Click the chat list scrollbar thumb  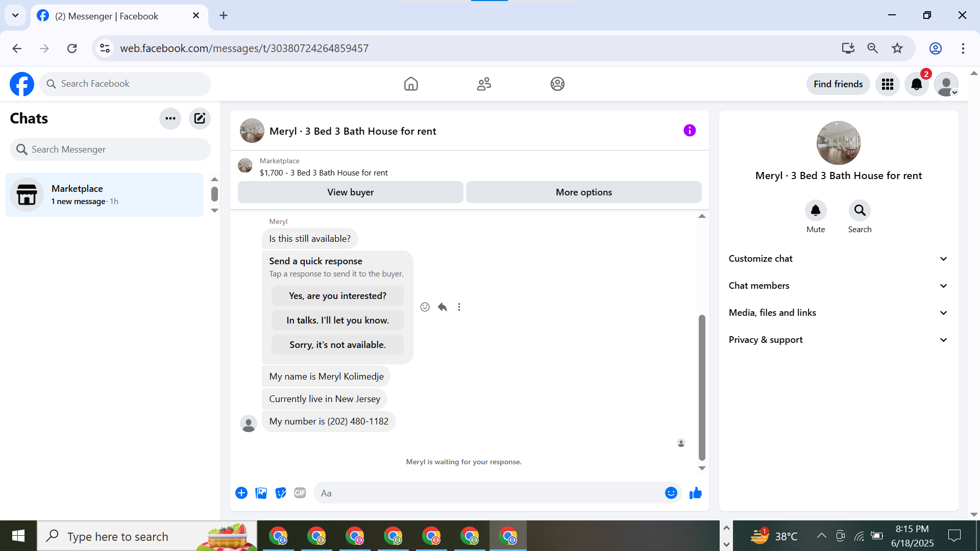point(214,194)
